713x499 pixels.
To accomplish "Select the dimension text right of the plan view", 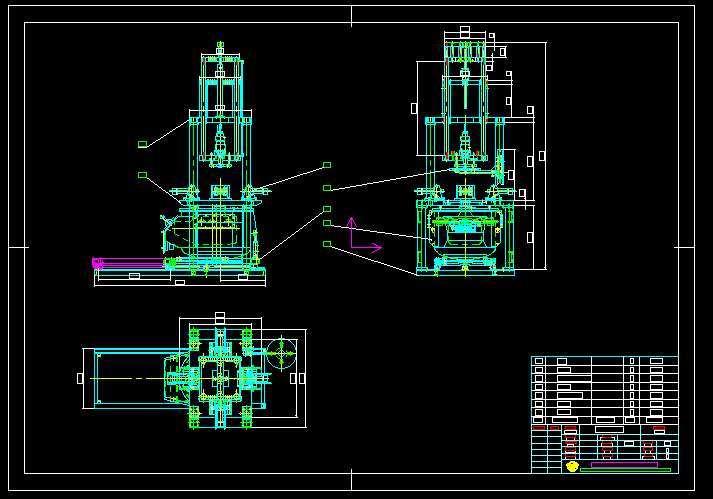I will (x=298, y=378).
